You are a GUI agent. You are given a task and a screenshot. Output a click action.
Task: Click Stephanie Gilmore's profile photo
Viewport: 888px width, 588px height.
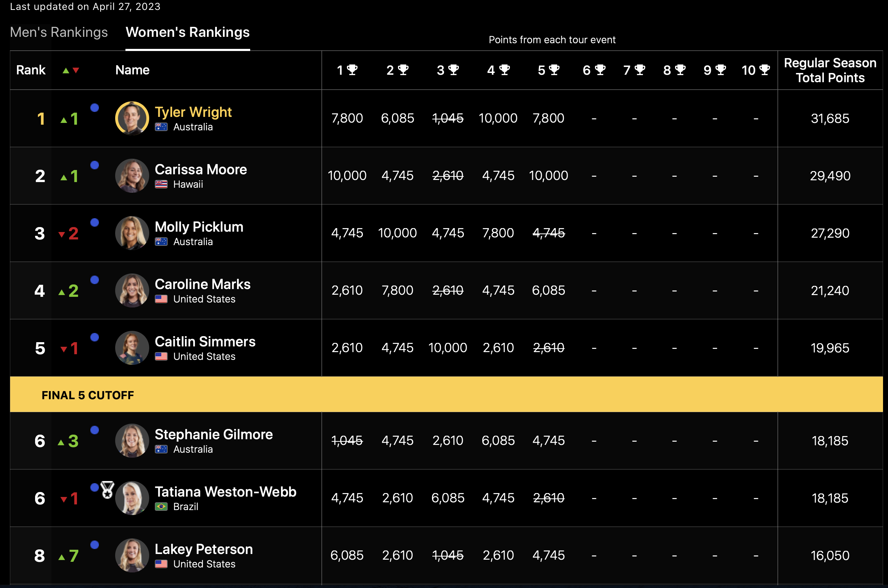point(132,441)
